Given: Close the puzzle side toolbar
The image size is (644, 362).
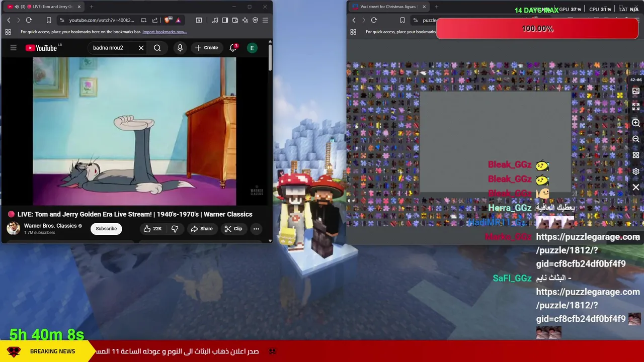Looking at the screenshot, I should click(x=636, y=188).
